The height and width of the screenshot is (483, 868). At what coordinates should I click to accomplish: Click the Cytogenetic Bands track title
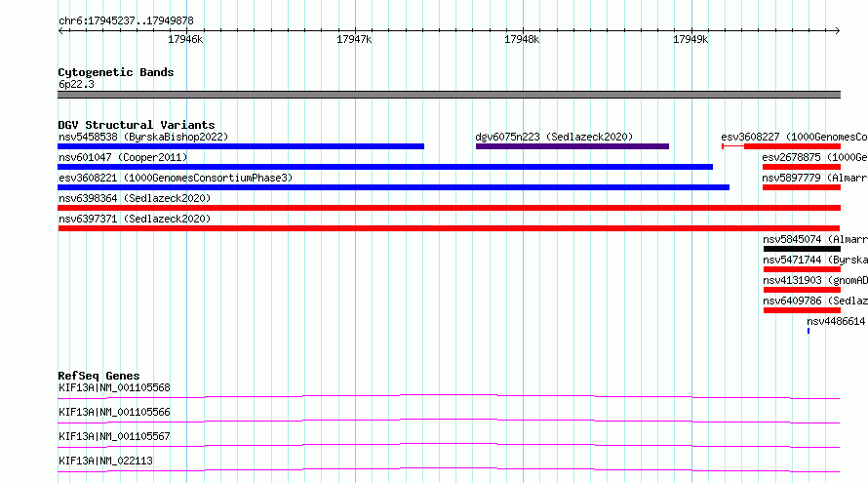(116, 72)
